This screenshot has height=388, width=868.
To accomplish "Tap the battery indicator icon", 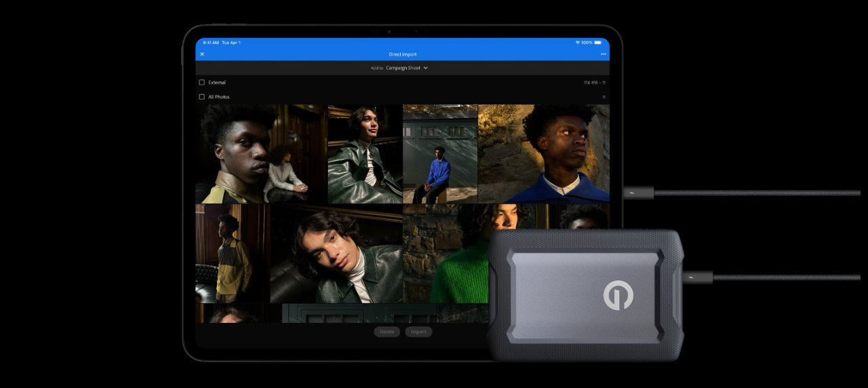I will [598, 43].
